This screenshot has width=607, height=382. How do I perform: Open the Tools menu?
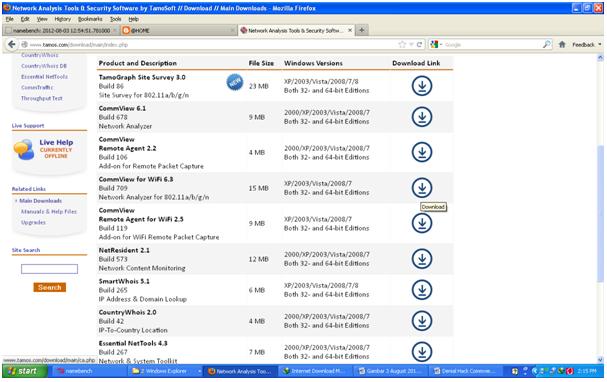pyautogui.click(x=115, y=19)
